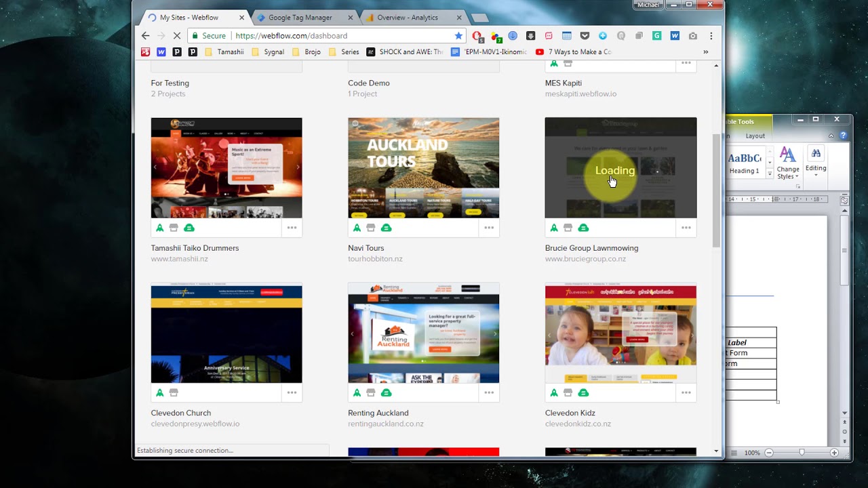
Task: Open the 7 Ways to Make a Co… YouTube bookmark
Action: point(573,52)
